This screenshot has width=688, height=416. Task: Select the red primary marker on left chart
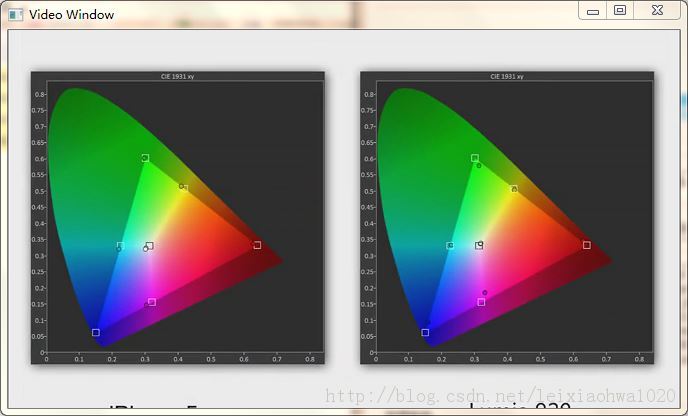257,245
